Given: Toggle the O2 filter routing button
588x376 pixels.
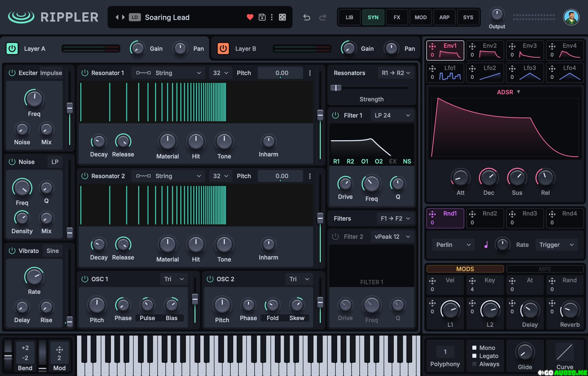Looking at the screenshot, I should 379,161.
